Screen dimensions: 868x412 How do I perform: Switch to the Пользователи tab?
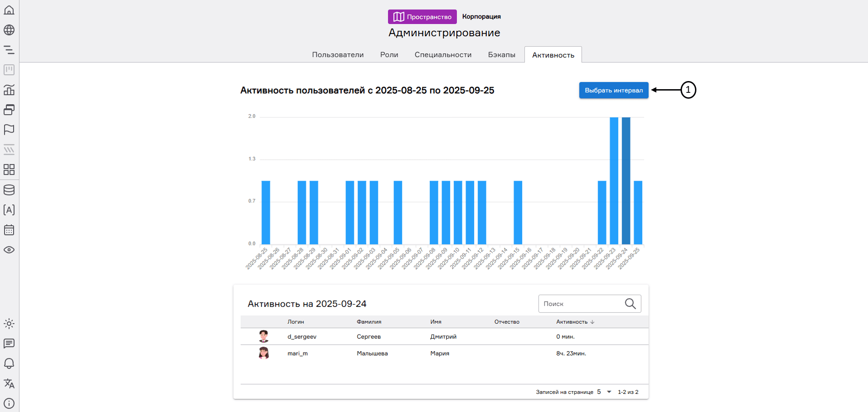tap(337, 55)
